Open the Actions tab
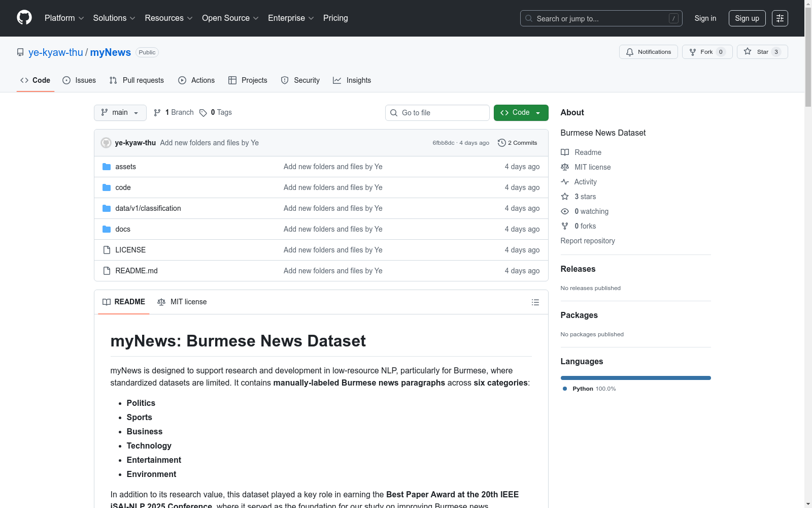 click(196, 80)
